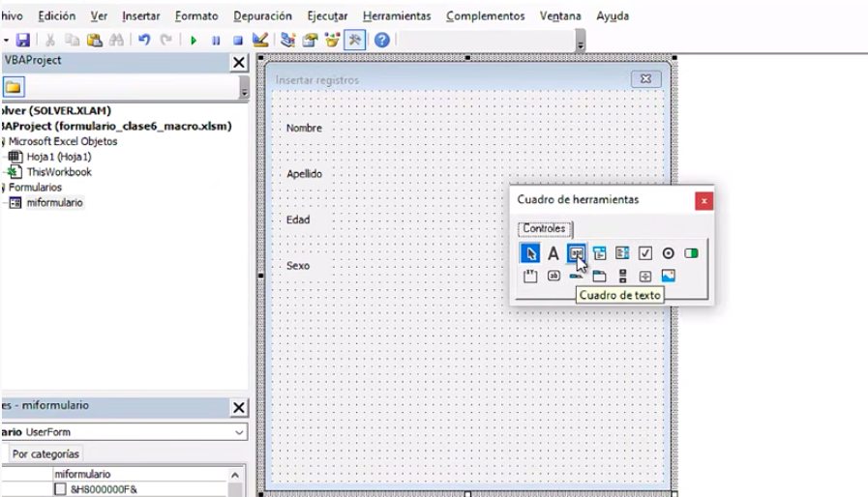Pick the ToggleButton control in toolbox
This screenshot has width=868, height=497.
click(x=691, y=253)
